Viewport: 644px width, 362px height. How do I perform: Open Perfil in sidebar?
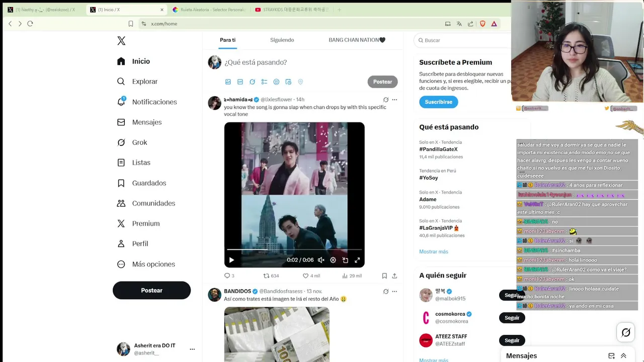pos(132,243)
